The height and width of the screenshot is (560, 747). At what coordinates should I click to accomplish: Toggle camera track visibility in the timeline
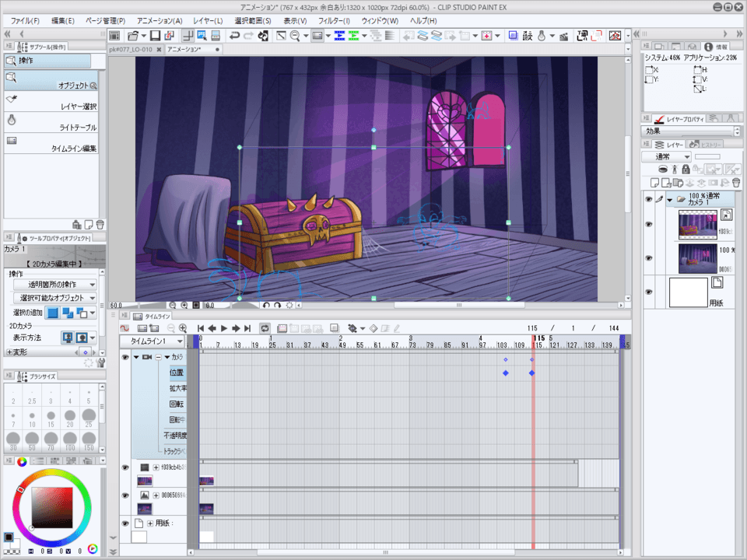(125, 357)
